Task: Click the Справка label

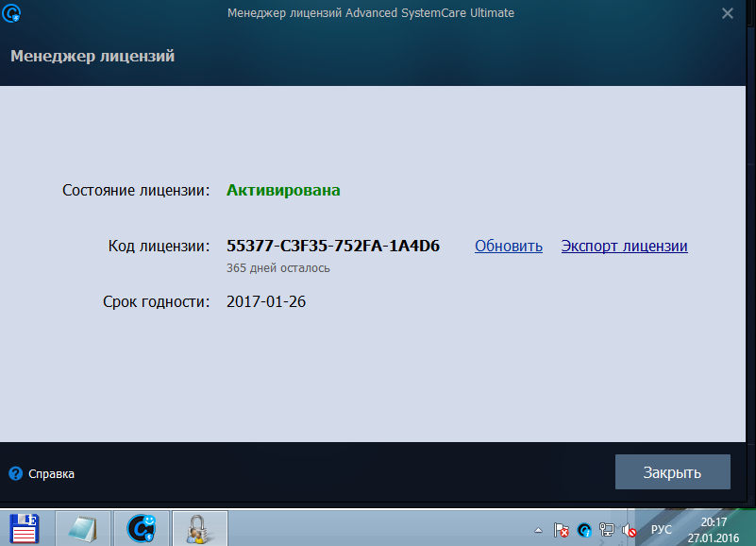Action: coord(54,473)
